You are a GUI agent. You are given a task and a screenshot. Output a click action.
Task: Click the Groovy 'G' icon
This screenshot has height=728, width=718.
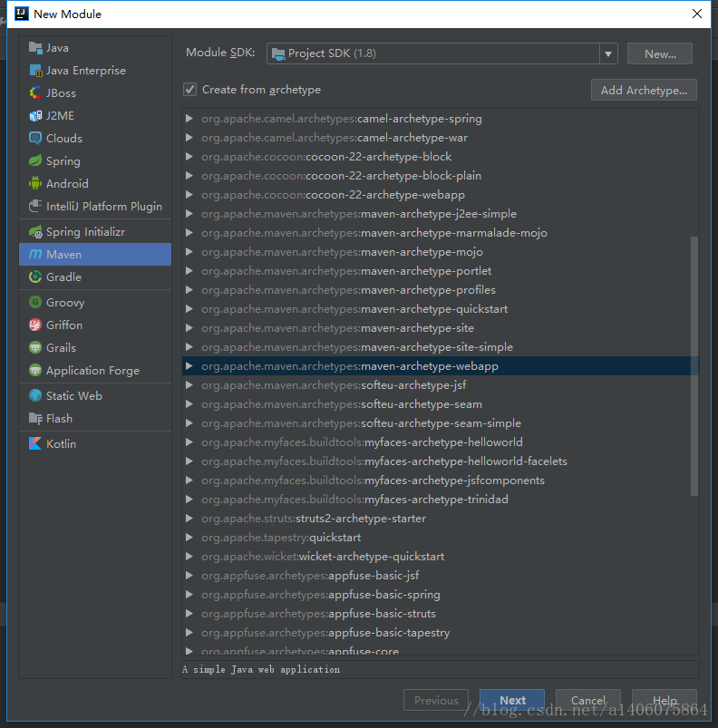click(x=35, y=302)
